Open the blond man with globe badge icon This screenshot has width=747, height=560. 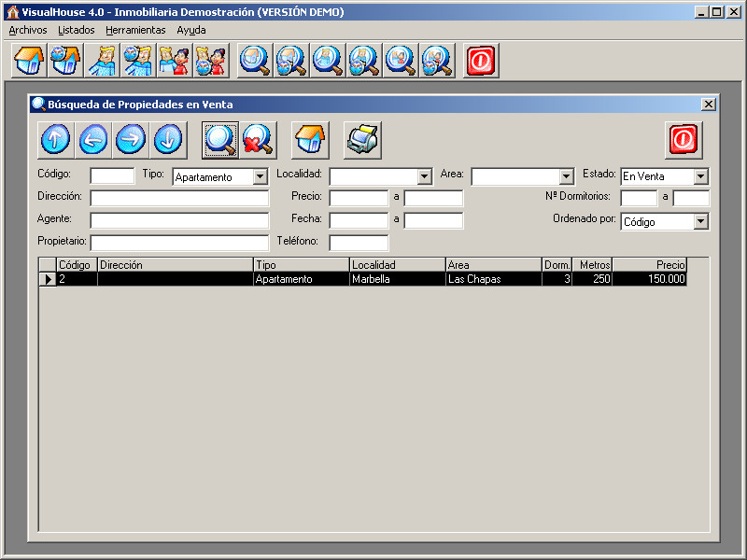click(x=138, y=61)
